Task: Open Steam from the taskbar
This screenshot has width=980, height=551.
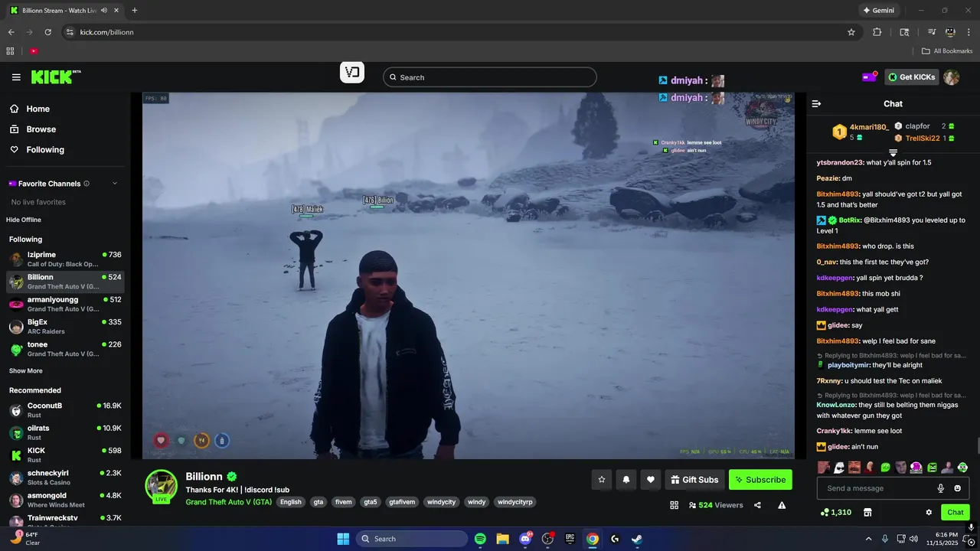Action: click(x=637, y=539)
